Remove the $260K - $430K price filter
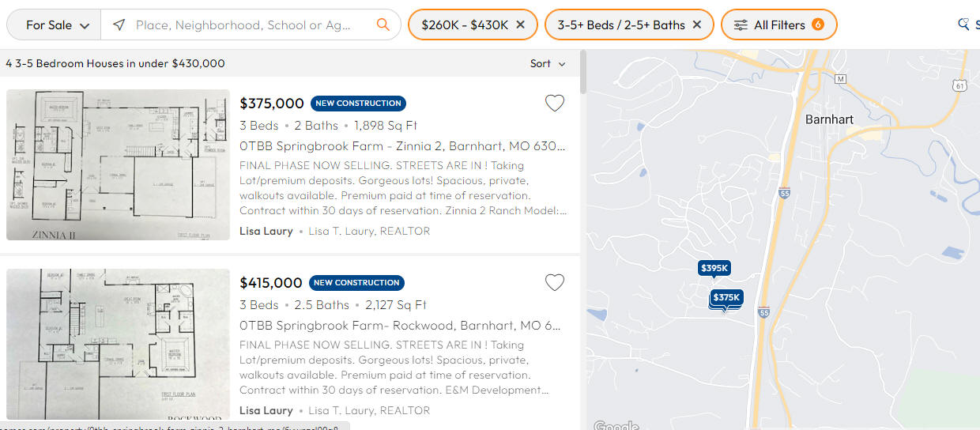980x430 pixels. click(520, 25)
